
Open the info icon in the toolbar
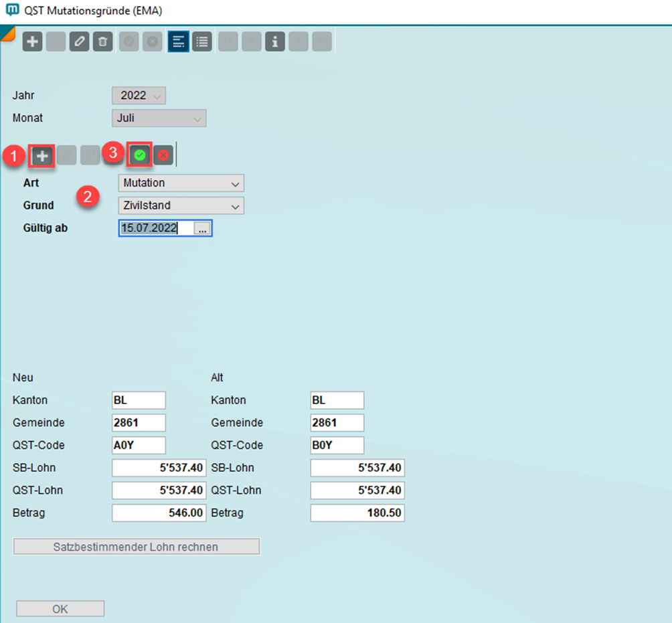tap(274, 41)
